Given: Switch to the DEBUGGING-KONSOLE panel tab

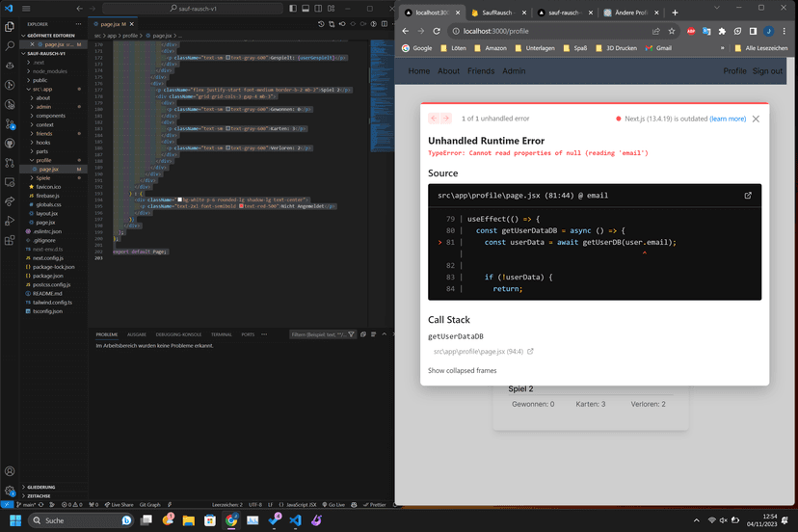Looking at the screenshot, I should point(178,334).
